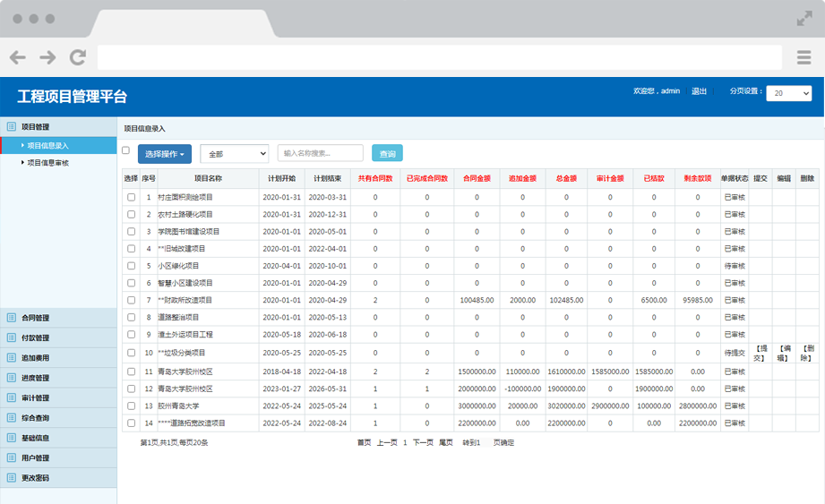Select 项目信息审核 in the sidebar

[x=48, y=163]
